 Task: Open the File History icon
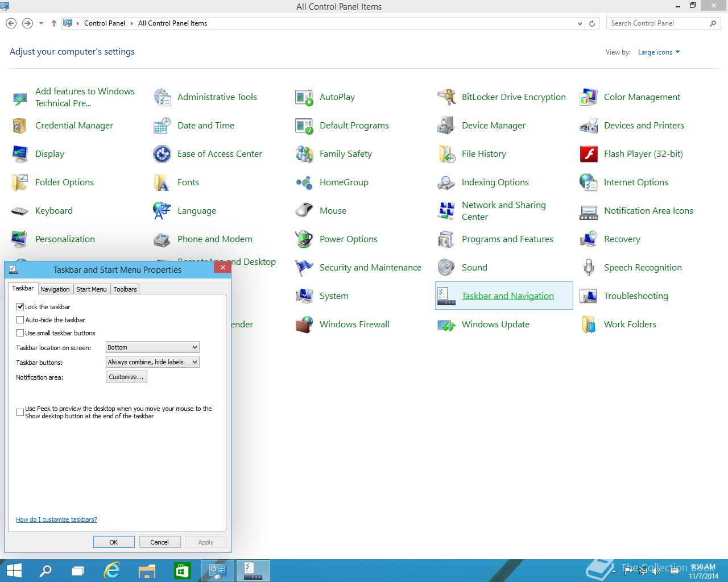pos(446,154)
